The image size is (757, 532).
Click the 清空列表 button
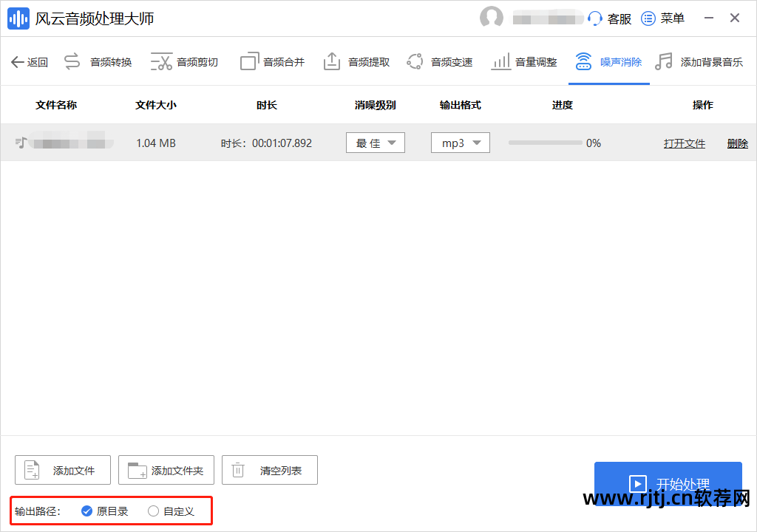(x=269, y=470)
